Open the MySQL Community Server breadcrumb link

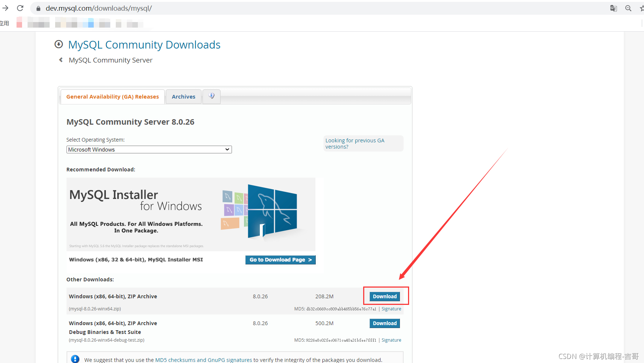111,60
